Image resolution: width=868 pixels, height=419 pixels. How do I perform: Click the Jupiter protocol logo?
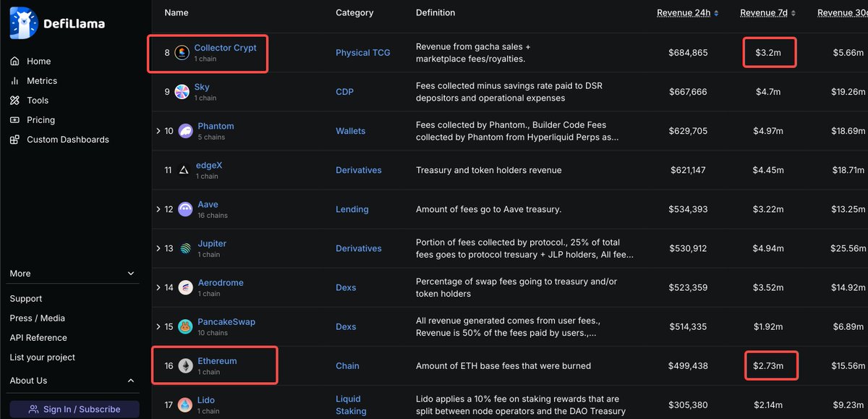click(185, 248)
